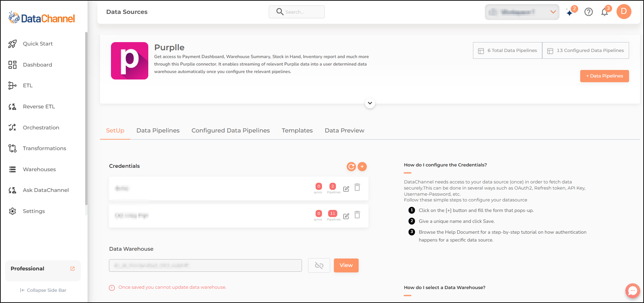Click the + Data Pipelines button

604,76
